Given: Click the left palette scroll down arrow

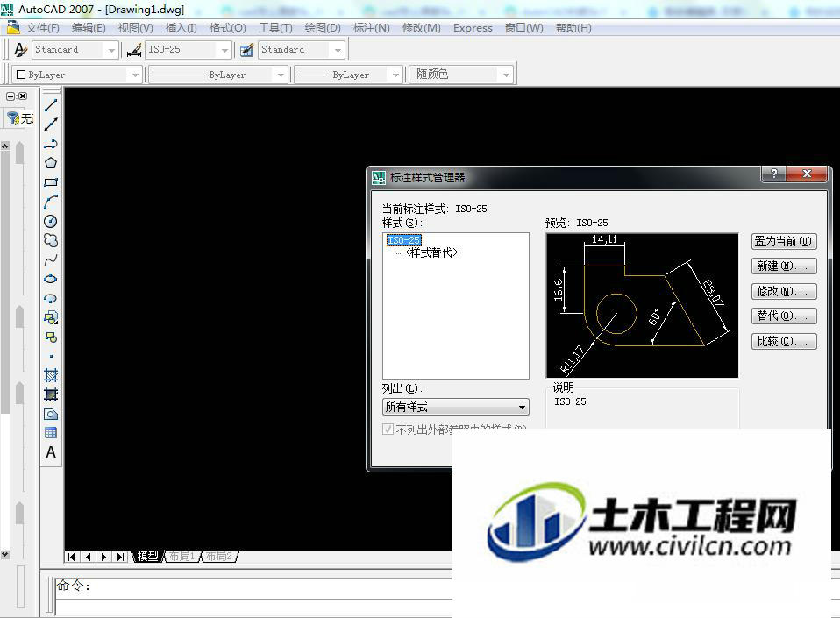Looking at the screenshot, I should point(4,555).
